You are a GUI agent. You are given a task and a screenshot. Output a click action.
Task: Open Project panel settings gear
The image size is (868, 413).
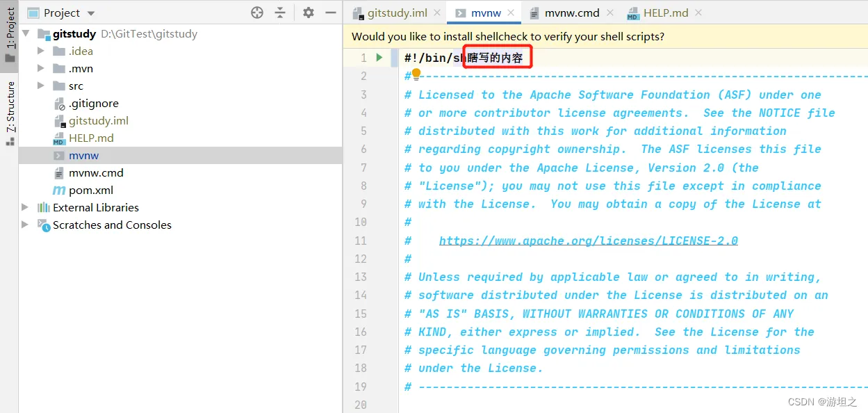click(309, 13)
